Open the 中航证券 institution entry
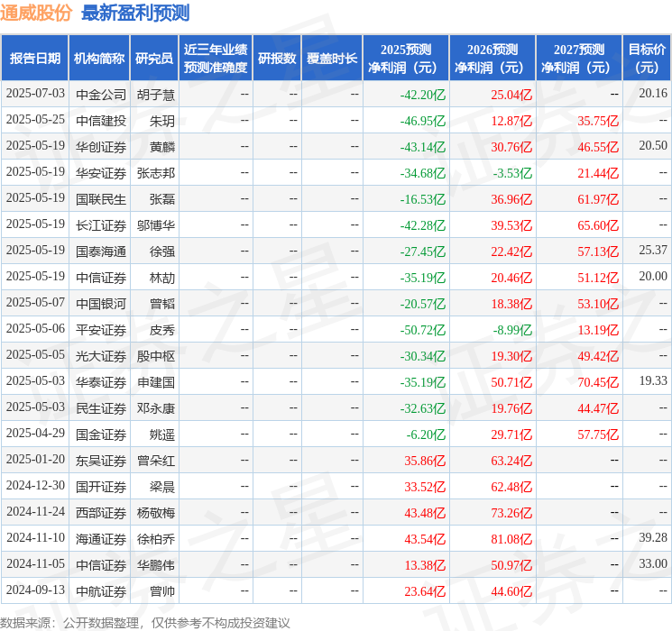 pos(101,591)
